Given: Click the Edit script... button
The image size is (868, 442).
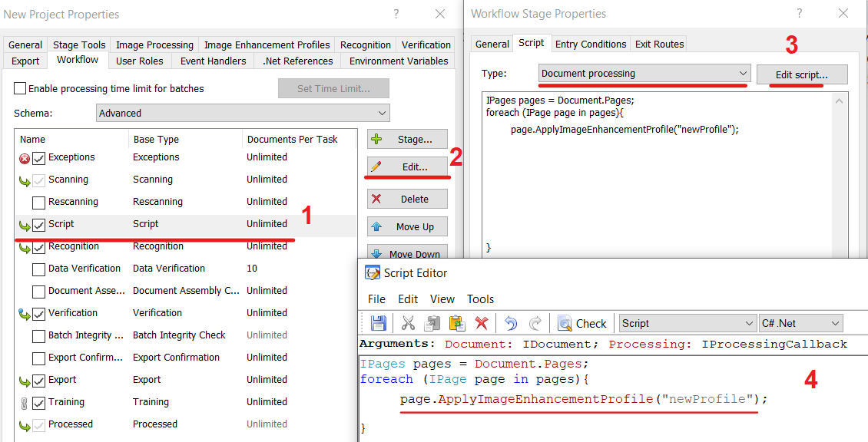Looking at the screenshot, I should pos(802,74).
